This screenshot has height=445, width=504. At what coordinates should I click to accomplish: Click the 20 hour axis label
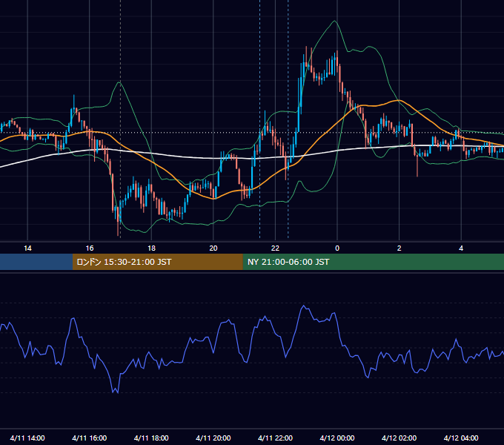(x=213, y=248)
